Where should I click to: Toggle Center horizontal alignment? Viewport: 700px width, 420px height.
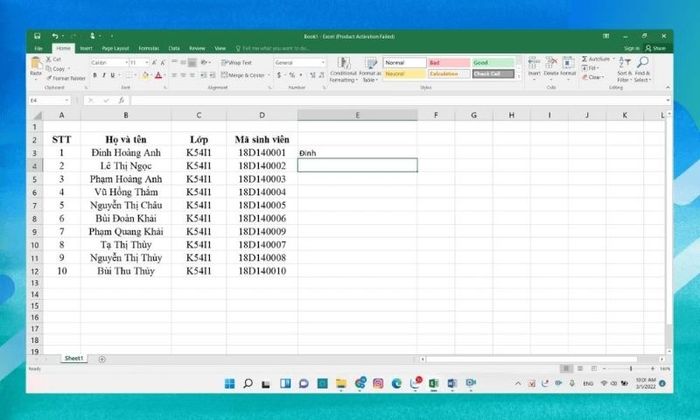[183, 75]
